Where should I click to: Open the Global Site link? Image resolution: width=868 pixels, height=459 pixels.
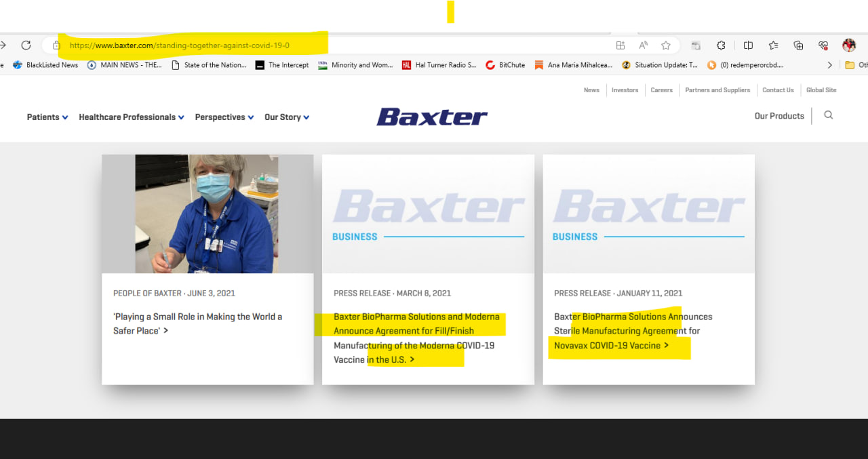(x=821, y=90)
